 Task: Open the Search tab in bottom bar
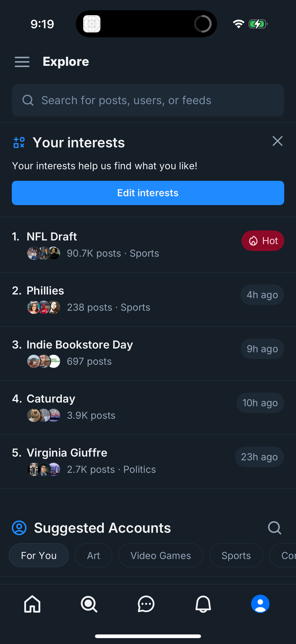pos(89,604)
